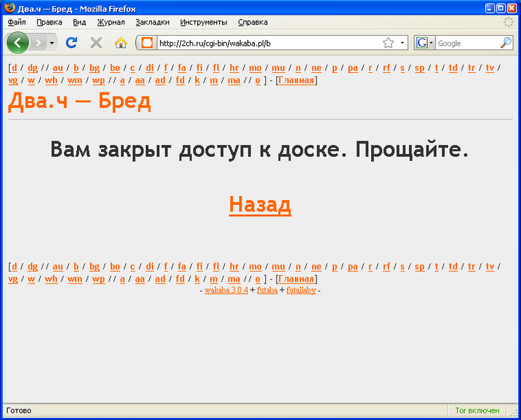Open board d in top navigation

click(x=14, y=68)
